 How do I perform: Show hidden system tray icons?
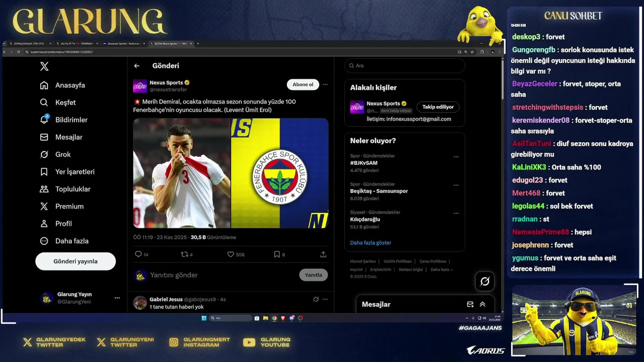(x=467, y=318)
